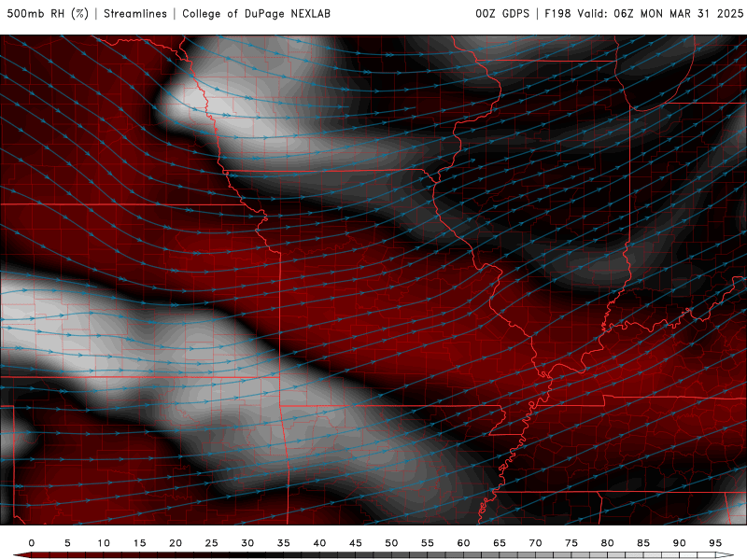
Task: Select the '80' legend value
Action: 608,543
